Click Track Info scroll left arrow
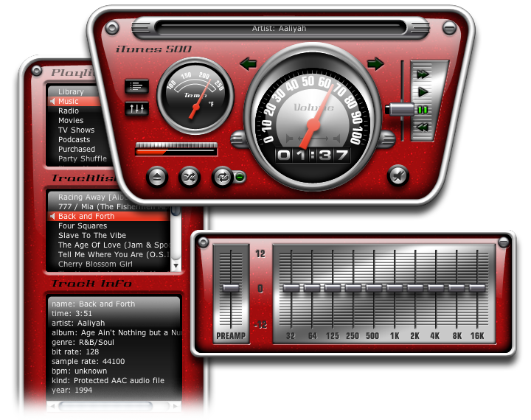This screenshot has width=531, height=420. [x=52, y=406]
